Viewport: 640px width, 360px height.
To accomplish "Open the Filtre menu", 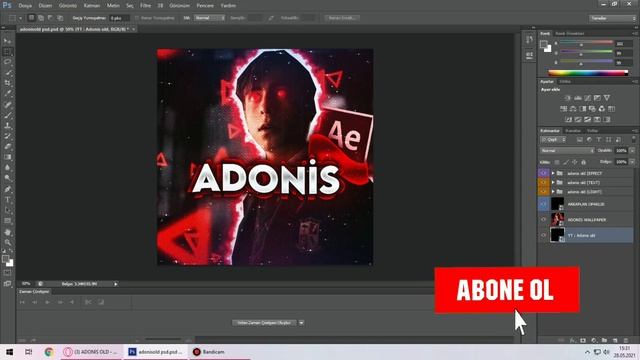I will click(145, 6).
